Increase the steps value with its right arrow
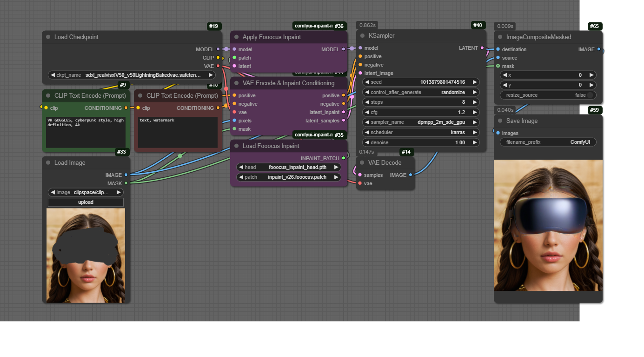Image resolution: width=644 pixels, height=357 pixels. pyautogui.click(x=475, y=102)
